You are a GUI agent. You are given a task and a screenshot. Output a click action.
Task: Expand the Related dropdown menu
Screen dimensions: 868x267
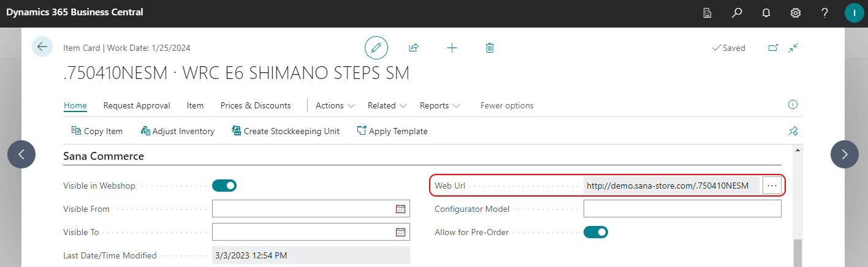point(387,105)
